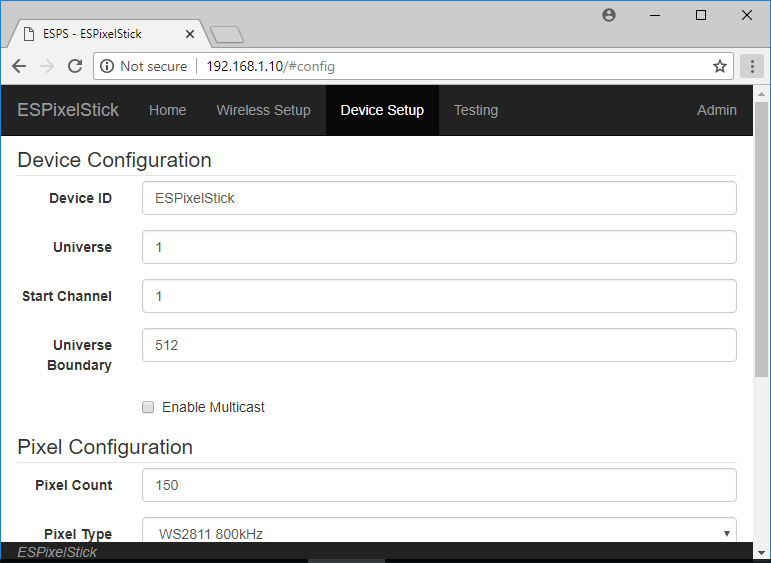This screenshot has width=771, height=563.
Task: Click the Enable Multicast label text
Action: pyautogui.click(x=213, y=407)
